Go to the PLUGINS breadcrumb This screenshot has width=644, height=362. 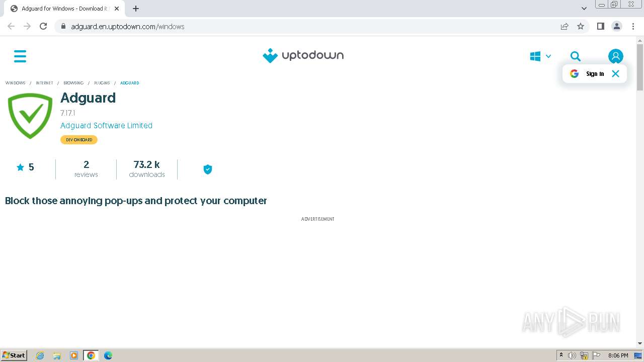click(x=102, y=83)
